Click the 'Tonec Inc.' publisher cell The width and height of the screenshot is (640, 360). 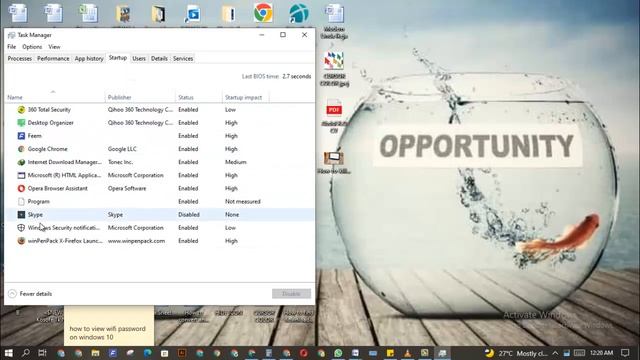coord(120,162)
